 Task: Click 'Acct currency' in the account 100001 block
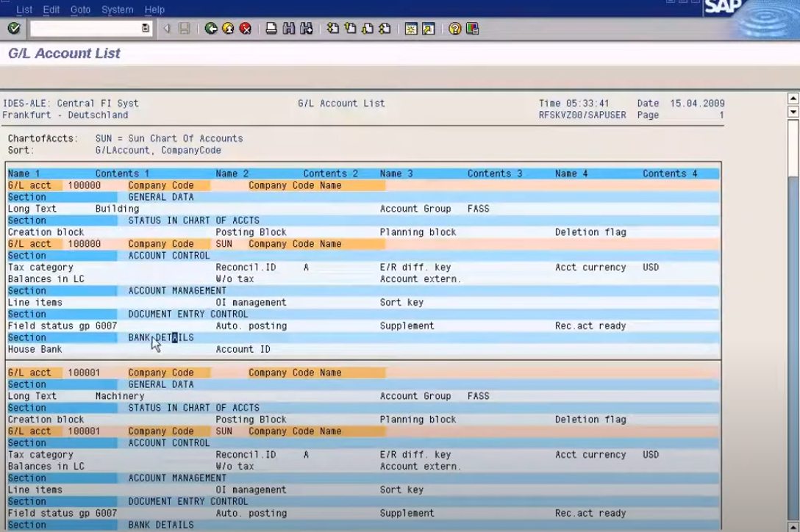(x=590, y=454)
